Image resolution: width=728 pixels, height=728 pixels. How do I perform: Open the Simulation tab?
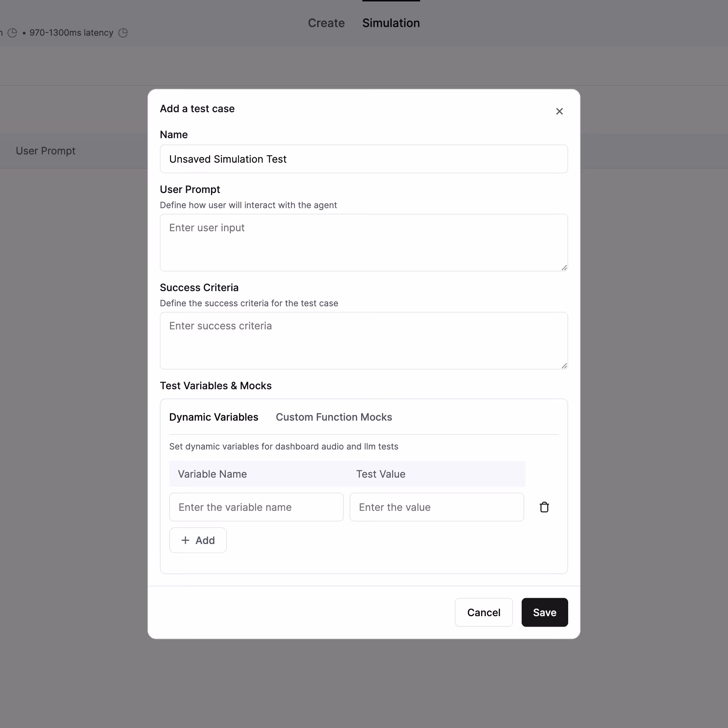click(391, 23)
